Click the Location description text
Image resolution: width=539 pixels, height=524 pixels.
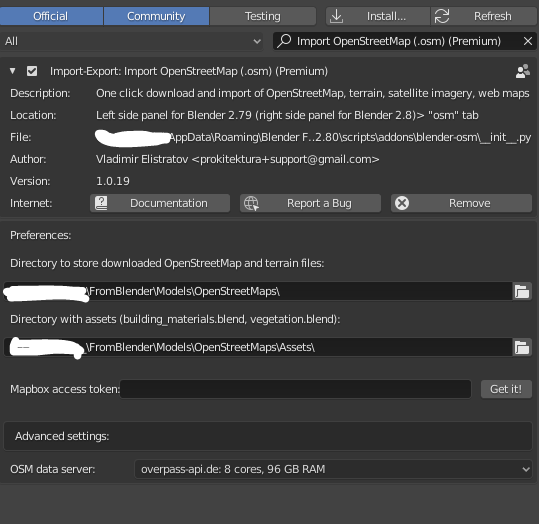point(287,115)
